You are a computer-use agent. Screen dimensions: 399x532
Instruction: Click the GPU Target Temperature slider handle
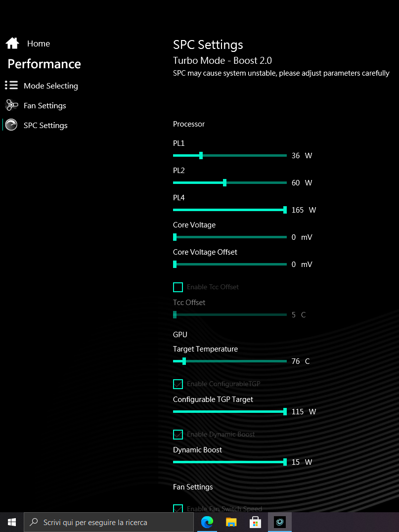point(184,361)
